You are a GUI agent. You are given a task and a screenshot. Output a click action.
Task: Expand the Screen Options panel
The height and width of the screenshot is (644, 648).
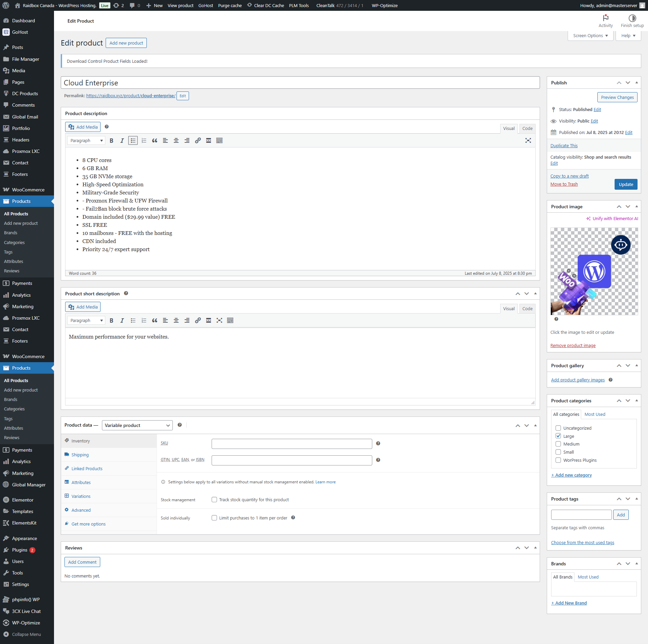pos(590,35)
